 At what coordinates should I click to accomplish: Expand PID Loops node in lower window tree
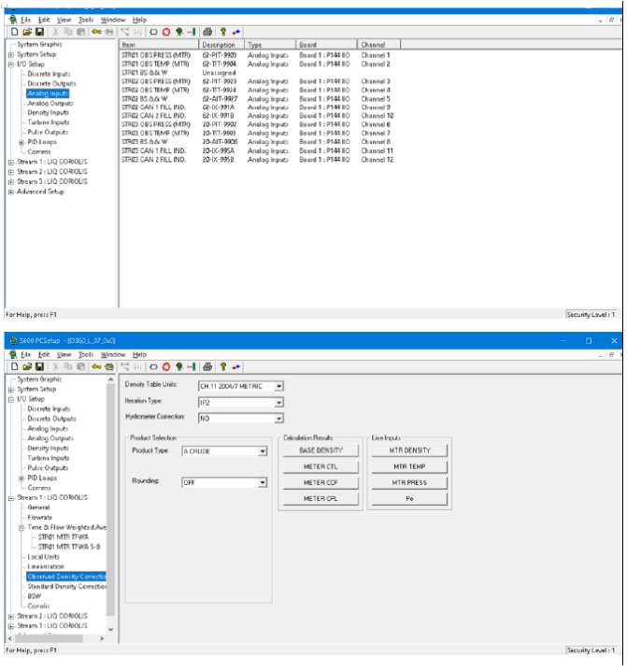pyautogui.click(x=21, y=479)
